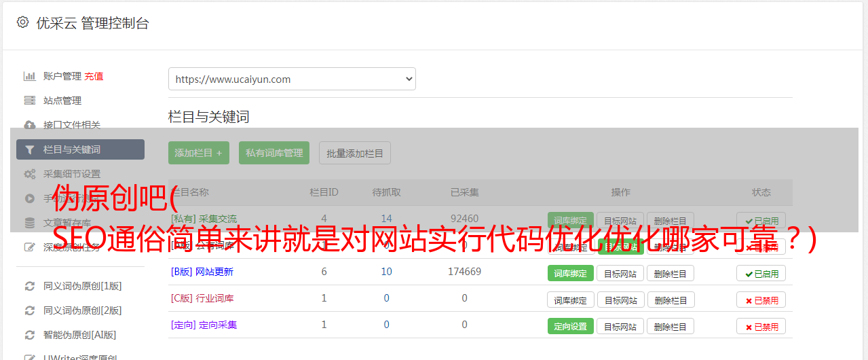This screenshot has width=868, height=360.
Task: Click the 栏目与关键词 page heading
Action: click(x=209, y=117)
